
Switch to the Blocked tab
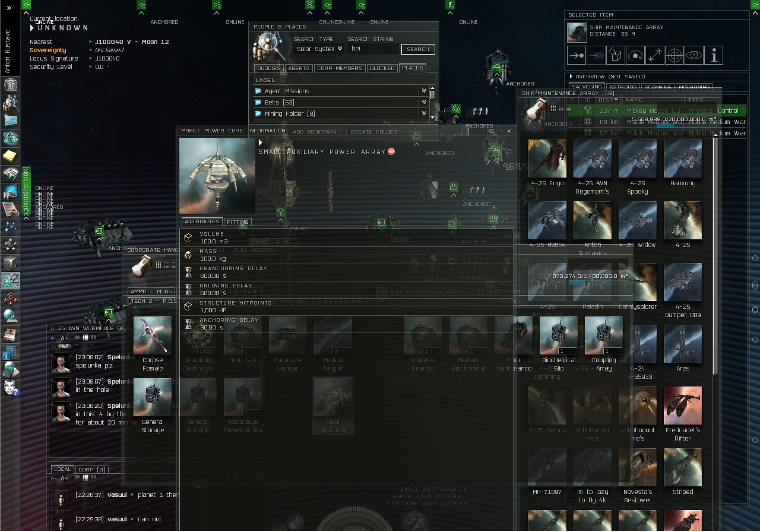coord(382,68)
